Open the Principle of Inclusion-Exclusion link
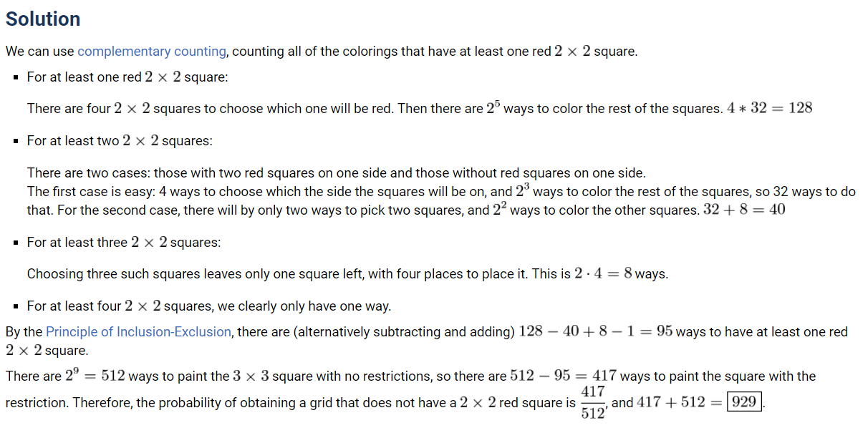This screenshot has width=868, height=433. (138, 332)
